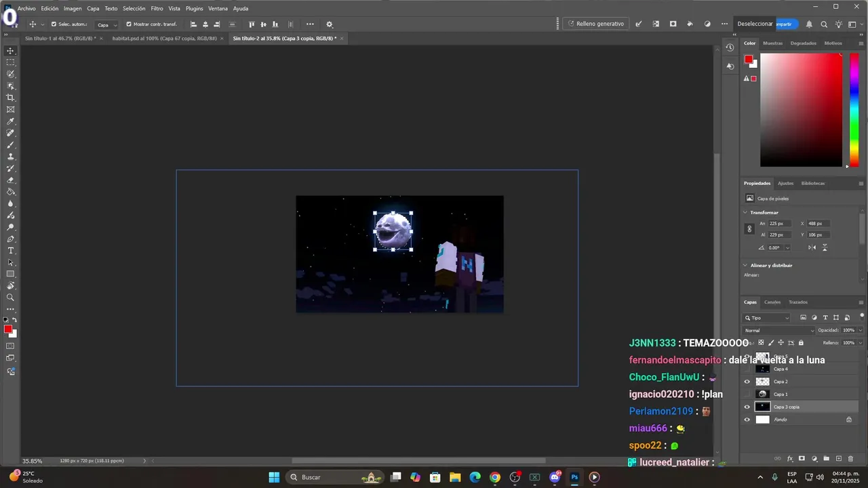This screenshot has width=868, height=488.
Task: Pick a color in the color field
Action: coord(801,110)
